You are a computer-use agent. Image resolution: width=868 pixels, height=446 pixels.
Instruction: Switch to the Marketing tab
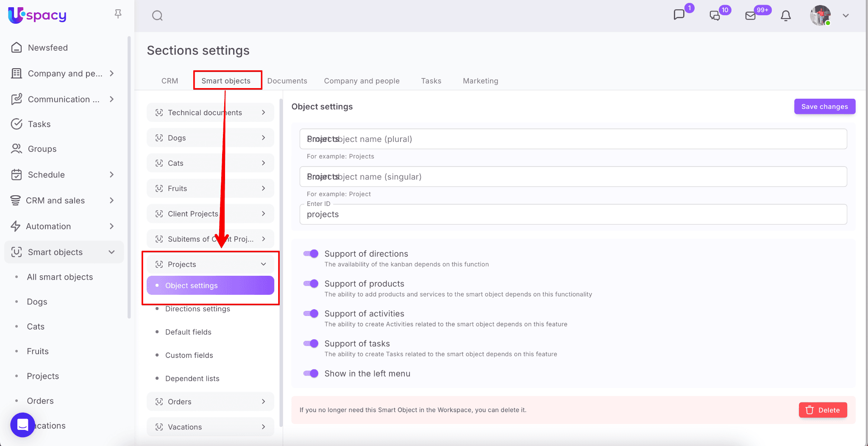[x=480, y=81]
